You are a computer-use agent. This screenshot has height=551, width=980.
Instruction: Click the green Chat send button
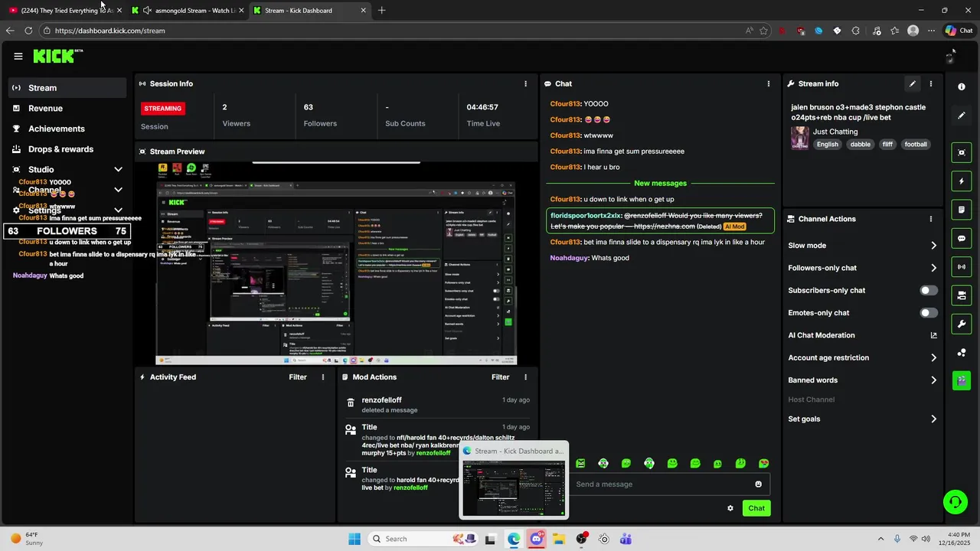click(756, 508)
